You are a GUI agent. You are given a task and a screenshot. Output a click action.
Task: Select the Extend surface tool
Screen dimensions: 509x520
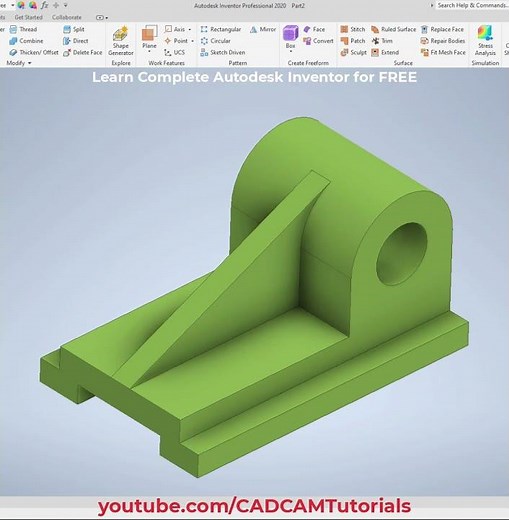(x=385, y=52)
